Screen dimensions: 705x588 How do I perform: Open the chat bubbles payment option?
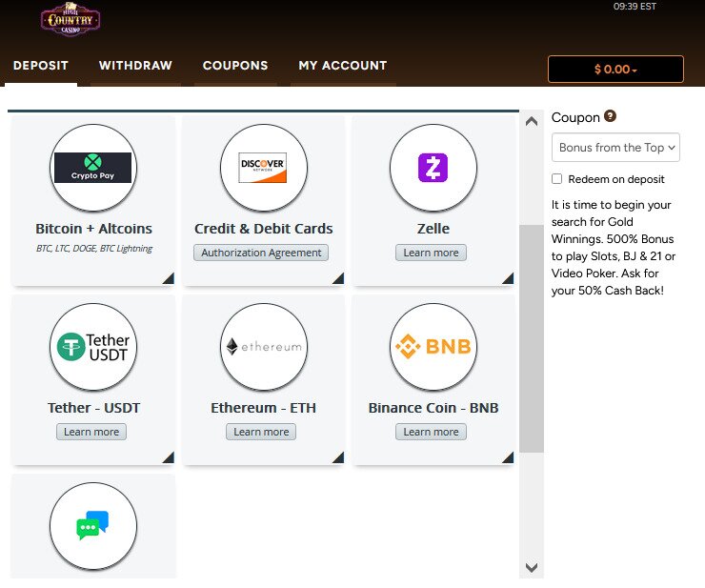click(93, 526)
